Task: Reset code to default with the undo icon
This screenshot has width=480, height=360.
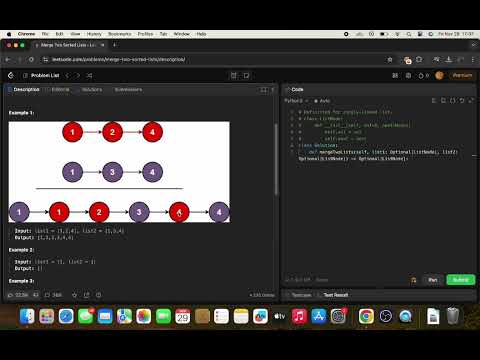Action: click(462, 100)
